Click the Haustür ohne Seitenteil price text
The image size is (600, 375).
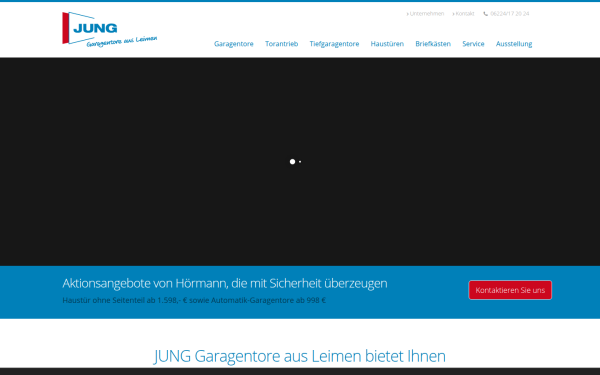[194, 300]
